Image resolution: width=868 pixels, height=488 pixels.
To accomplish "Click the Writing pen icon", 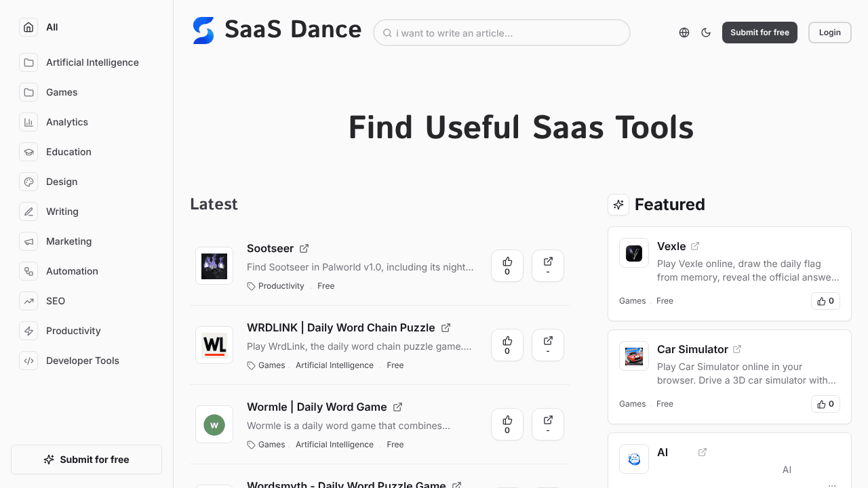I will click(28, 211).
